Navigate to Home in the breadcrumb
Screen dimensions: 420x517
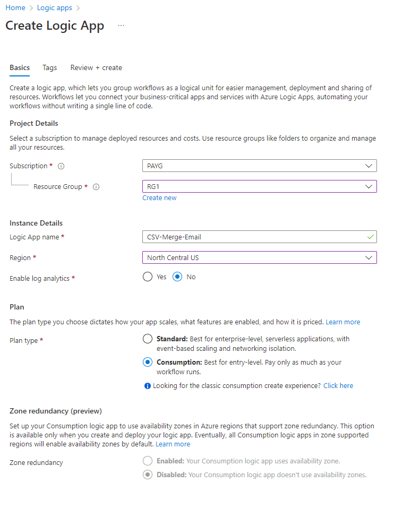[x=15, y=8]
